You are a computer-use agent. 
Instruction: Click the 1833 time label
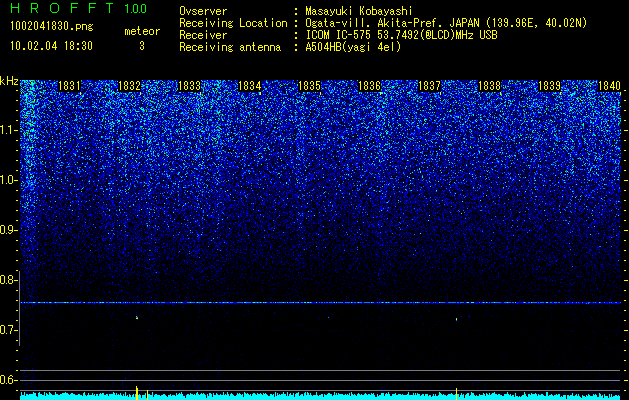click(189, 86)
